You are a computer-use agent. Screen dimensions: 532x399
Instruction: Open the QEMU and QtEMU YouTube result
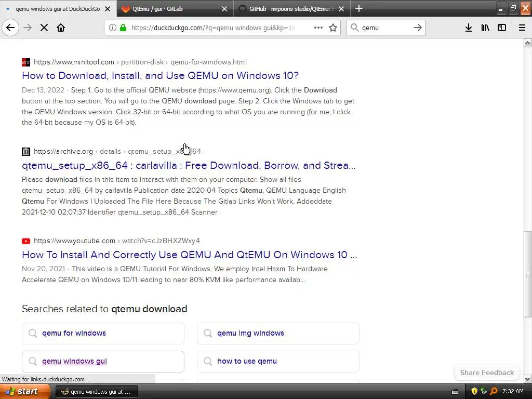(x=189, y=255)
